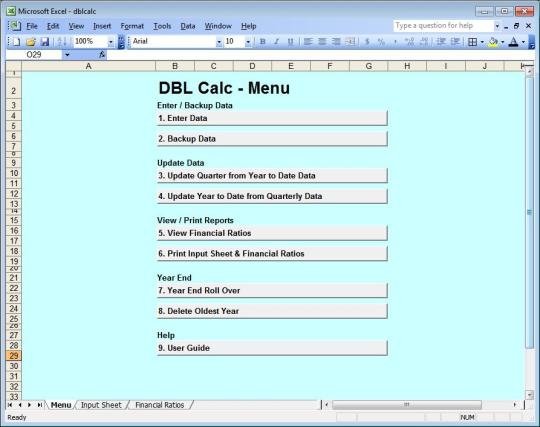Expand Formatting toolbar options at right end

pos(532,42)
